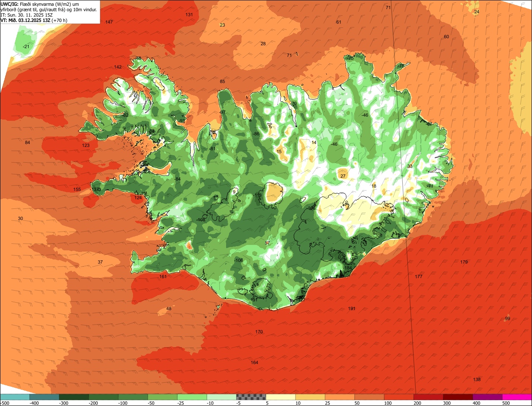Click the map value '131'

189,15
